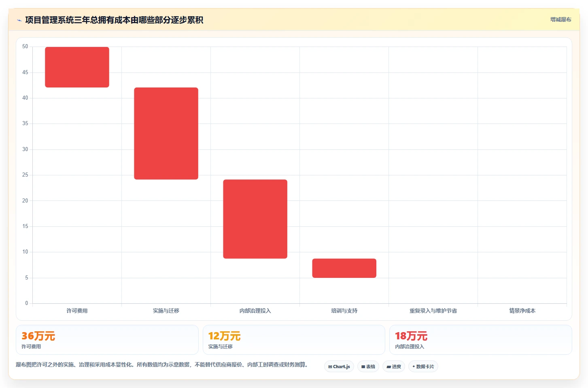The height and width of the screenshot is (388, 588).
Task: Click the y-axis tick label 25
Action: click(x=25, y=175)
